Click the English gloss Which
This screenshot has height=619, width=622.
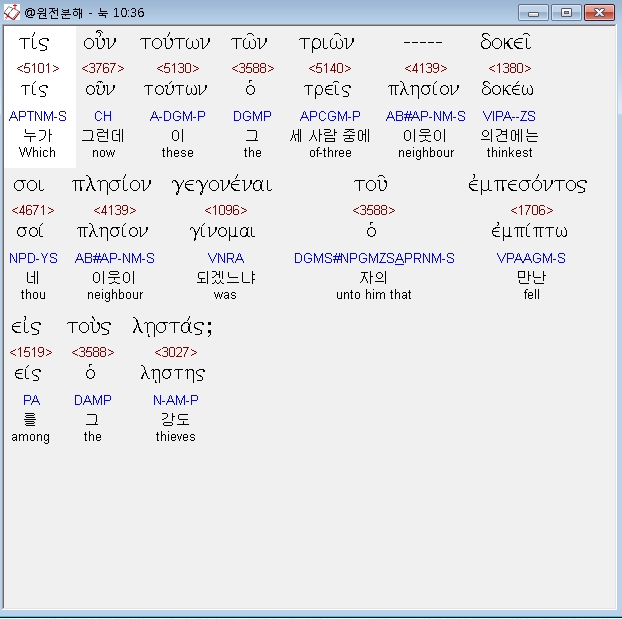[37, 152]
